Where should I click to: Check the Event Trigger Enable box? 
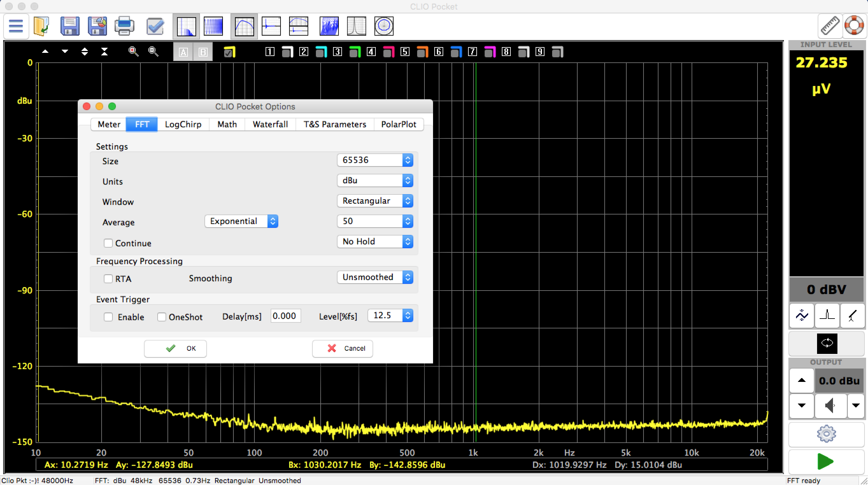108,317
